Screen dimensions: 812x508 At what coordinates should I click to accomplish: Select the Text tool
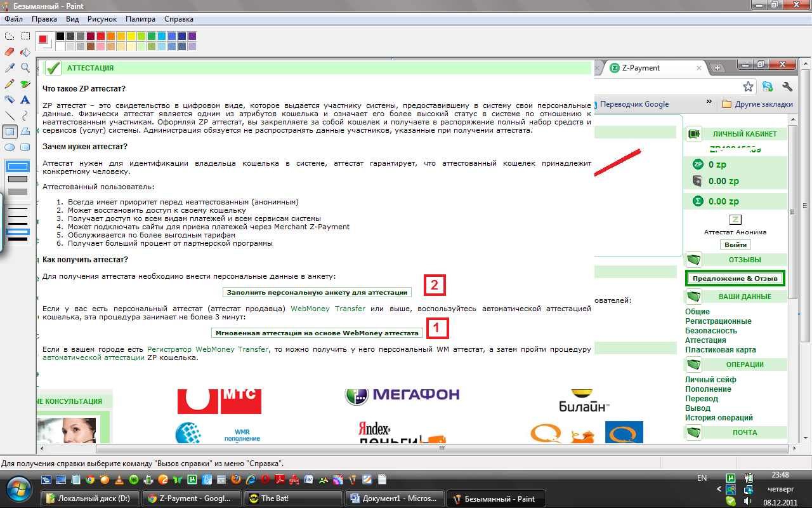click(x=25, y=99)
